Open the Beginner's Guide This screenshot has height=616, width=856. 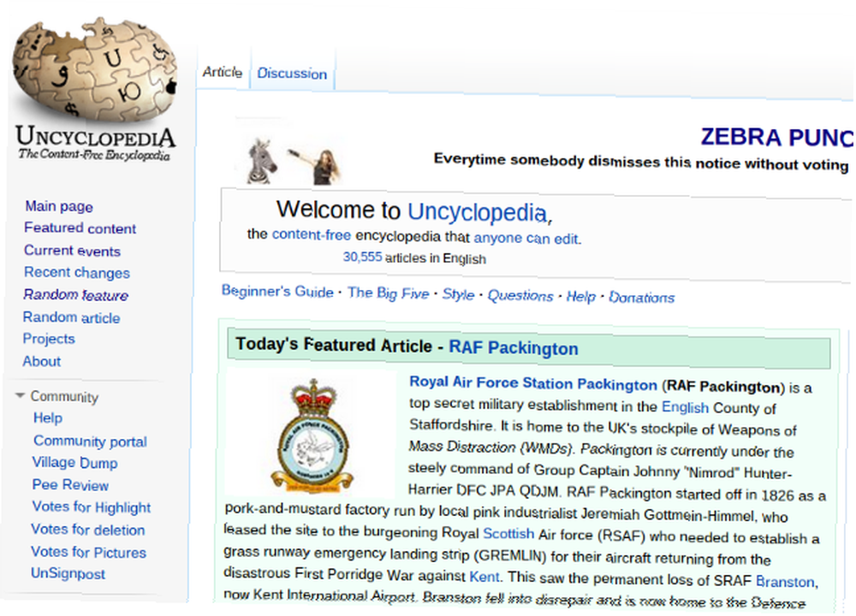pyautogui.click(x=277, y=292)
